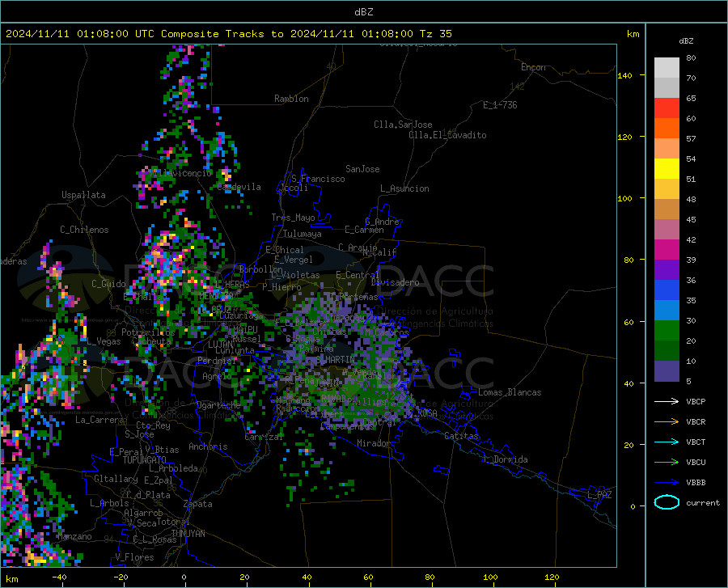The width and height of the screenshot is (728, 588).
Task: Click the 'E_1-736' map label
Action: pos(500,105)
